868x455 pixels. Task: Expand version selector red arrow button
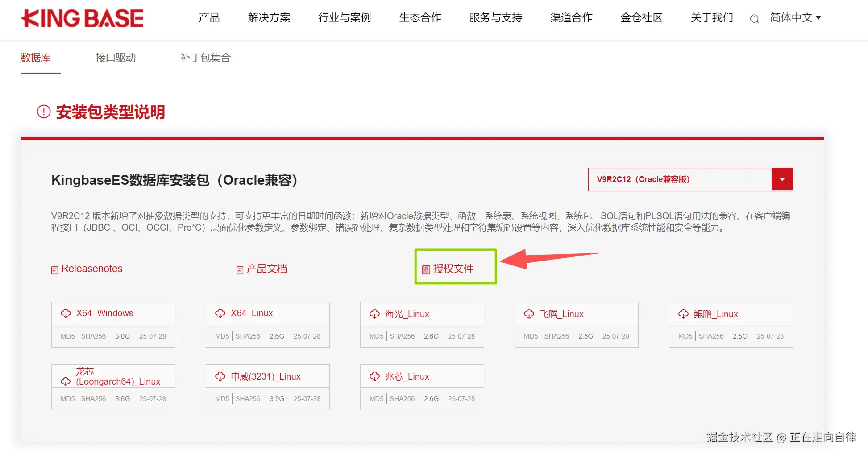782,179
